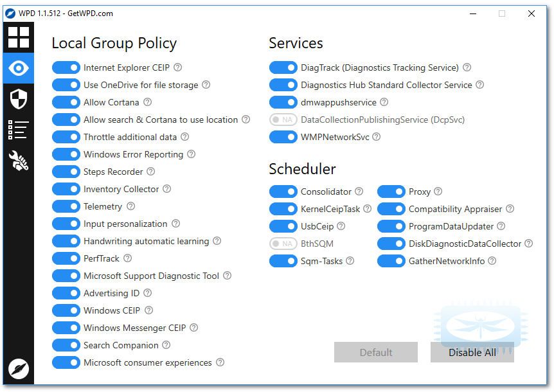
Task: Click the Services section heading
Action: (x=296, y=43)
